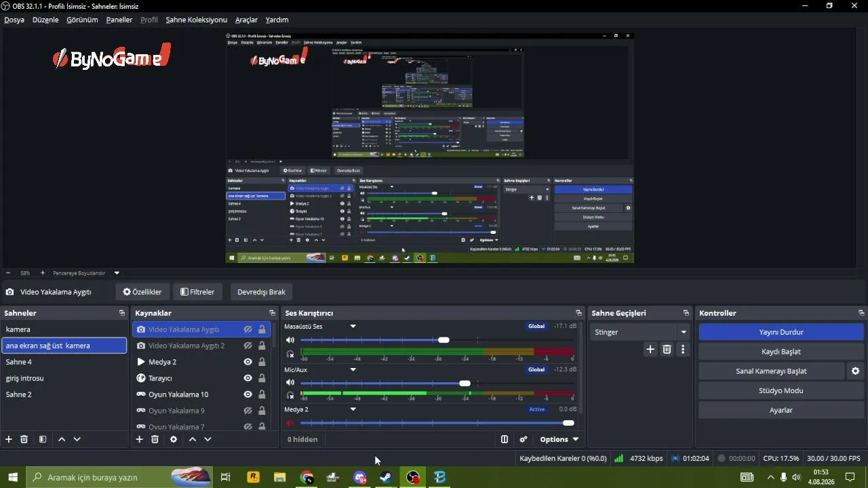Move scene up with Sahneler up arrow
Screen dimensions: 868x488
(x=62, y=439)
